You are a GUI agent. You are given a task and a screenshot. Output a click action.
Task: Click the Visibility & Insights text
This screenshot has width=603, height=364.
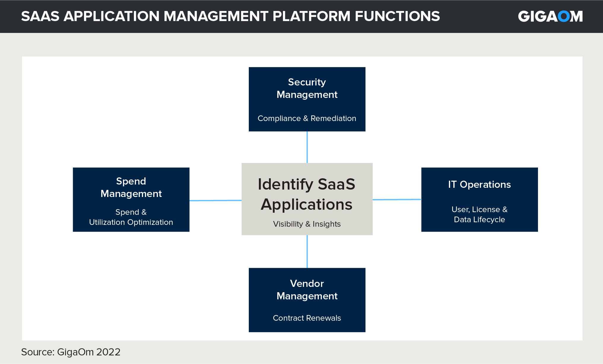click(307, 224)
